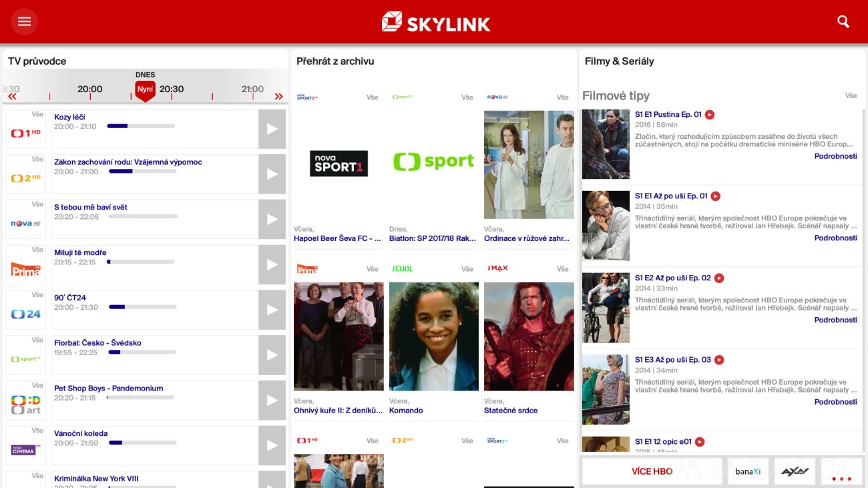Open Podrobnosti for Až po uši Ep. 01
The height and width of the screenshot is (488, 868).
coord(835,238)
